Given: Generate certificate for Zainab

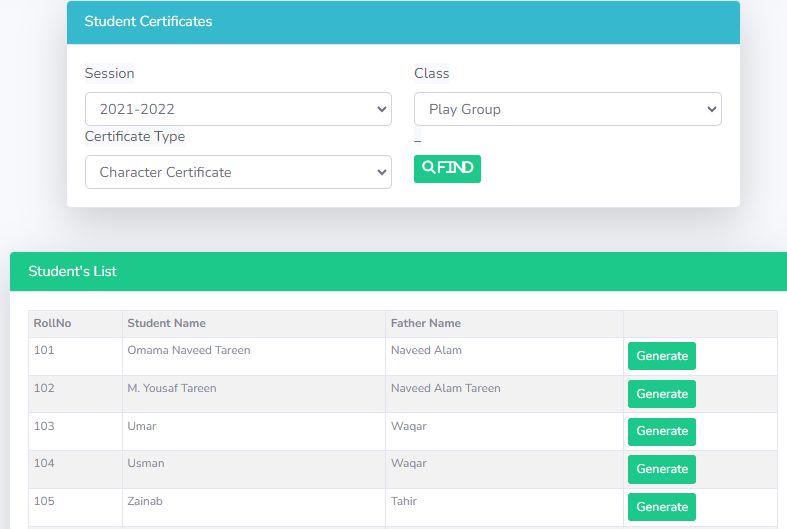Looking at the screenshot, I should click(x=661, y=507).
